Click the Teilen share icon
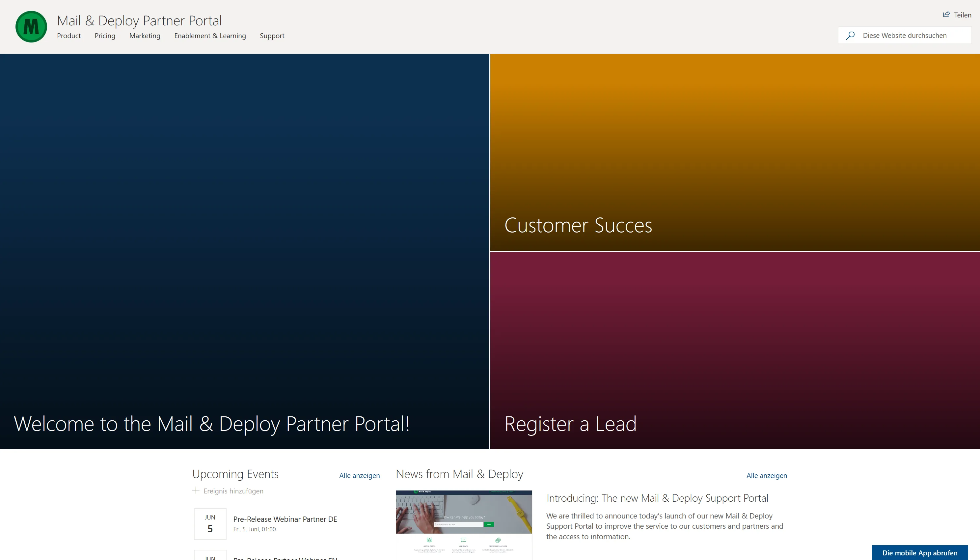980x560 pixels. click(946, 14)
